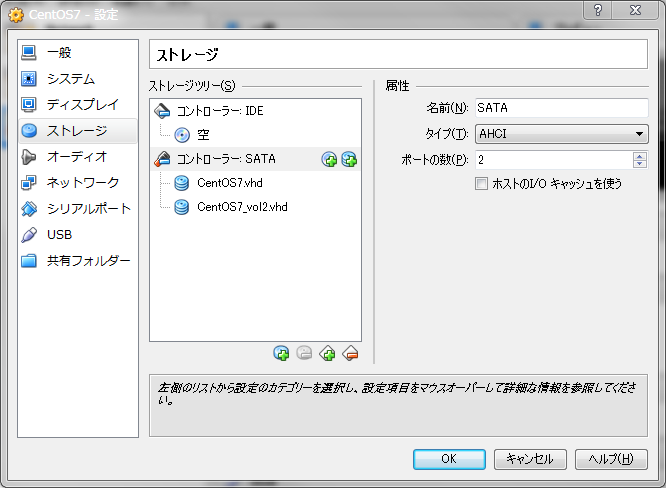Add a new storage controller
The width and height of the screenshot is (666, 488).
(281, 353)
